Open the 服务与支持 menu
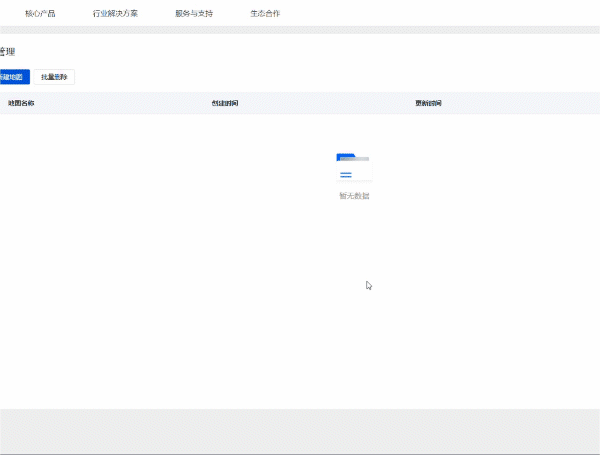 pos(194,14)
